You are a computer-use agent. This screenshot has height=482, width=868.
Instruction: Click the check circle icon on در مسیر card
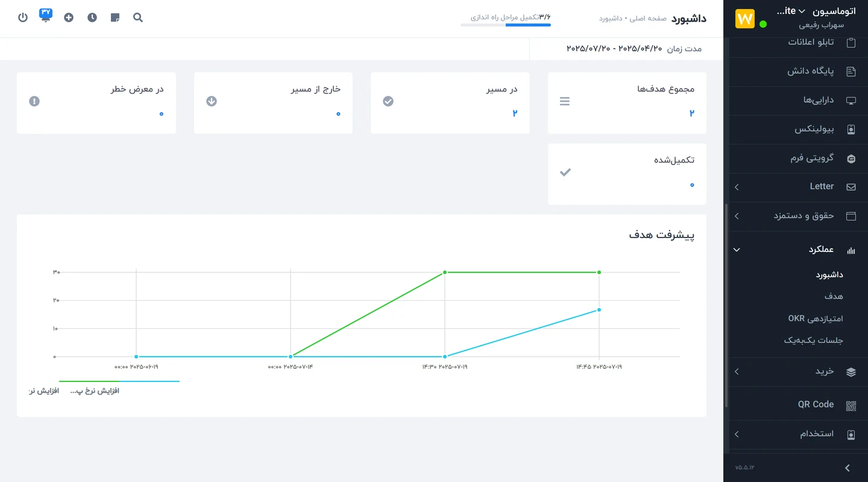pyautogui.click(x=388, y=101)
